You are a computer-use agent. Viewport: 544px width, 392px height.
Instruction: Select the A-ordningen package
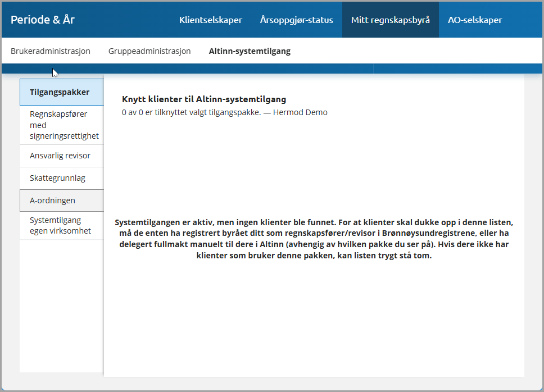(62, 200)
